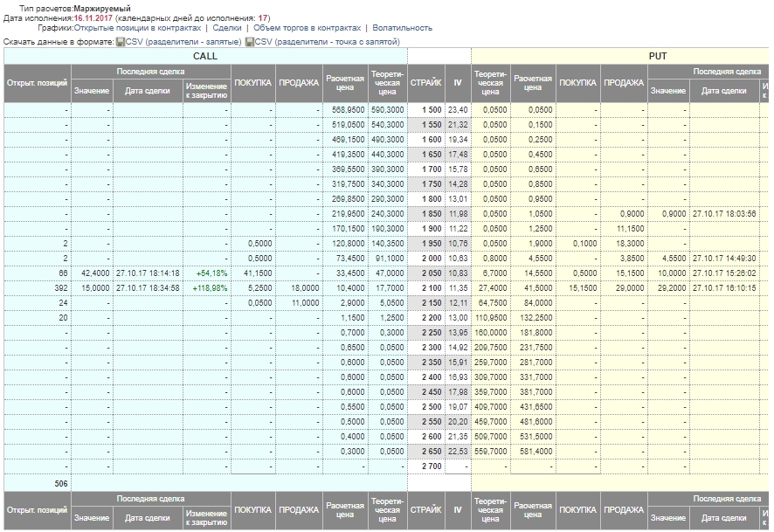774x532 pixels.
Task: Select strike 2 700 cell
Action: [426, 466]
